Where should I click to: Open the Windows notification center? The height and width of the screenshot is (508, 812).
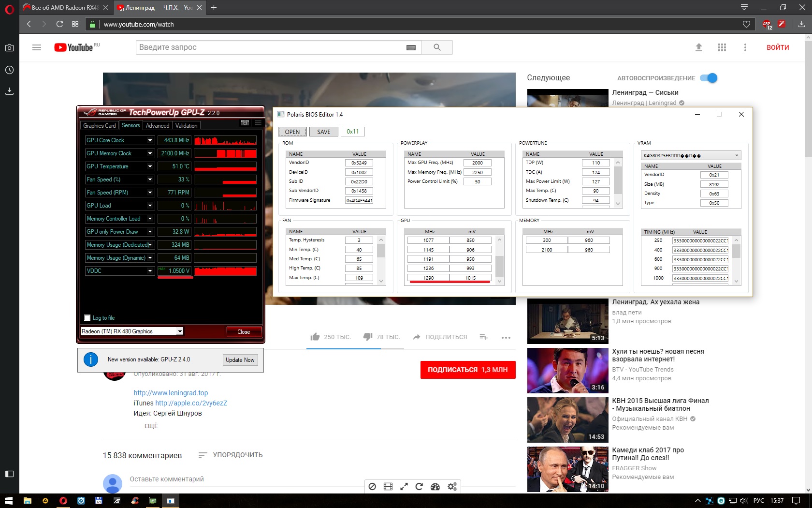(796, 501)
